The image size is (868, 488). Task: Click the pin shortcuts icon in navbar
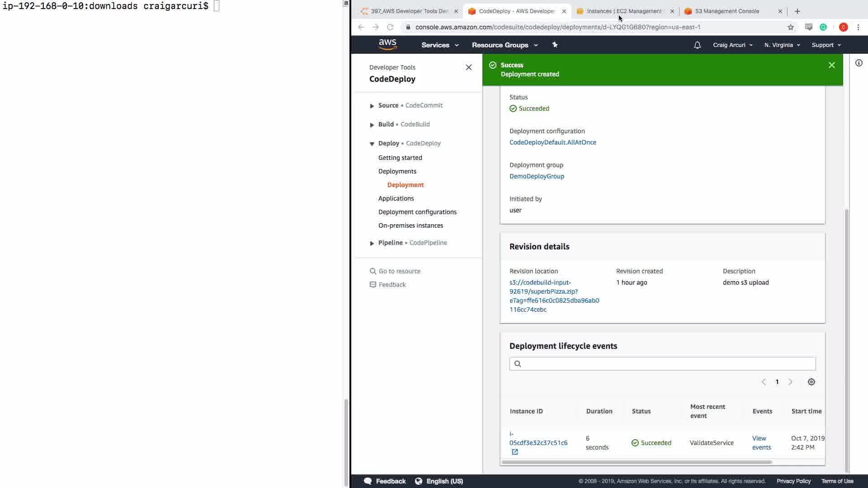555,45
